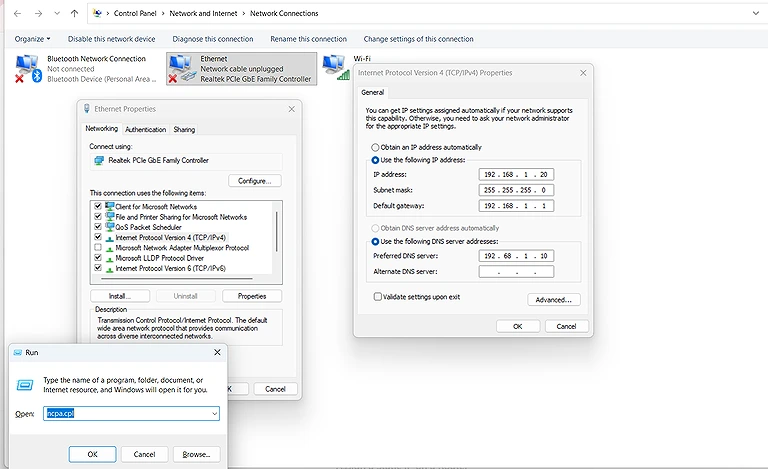Go back with the Explorer back arrow
This screenshot has height=469, width=768.
[18, 14]
